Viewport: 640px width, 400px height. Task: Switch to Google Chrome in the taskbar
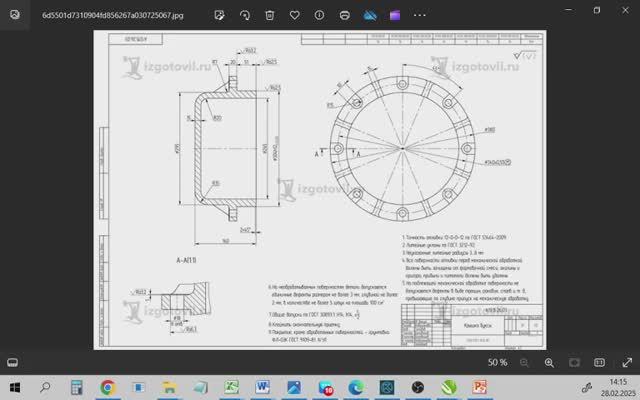tap(108, 387)
